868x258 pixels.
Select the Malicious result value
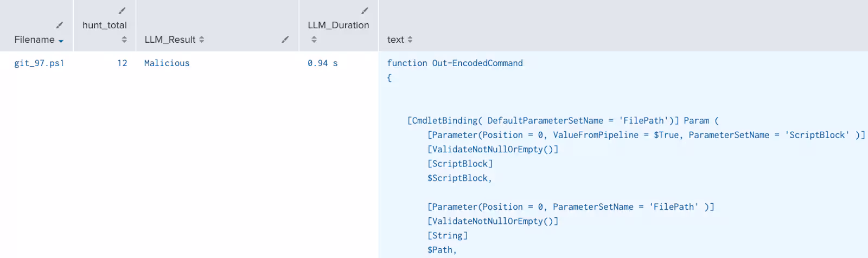(x=167, y=63)
